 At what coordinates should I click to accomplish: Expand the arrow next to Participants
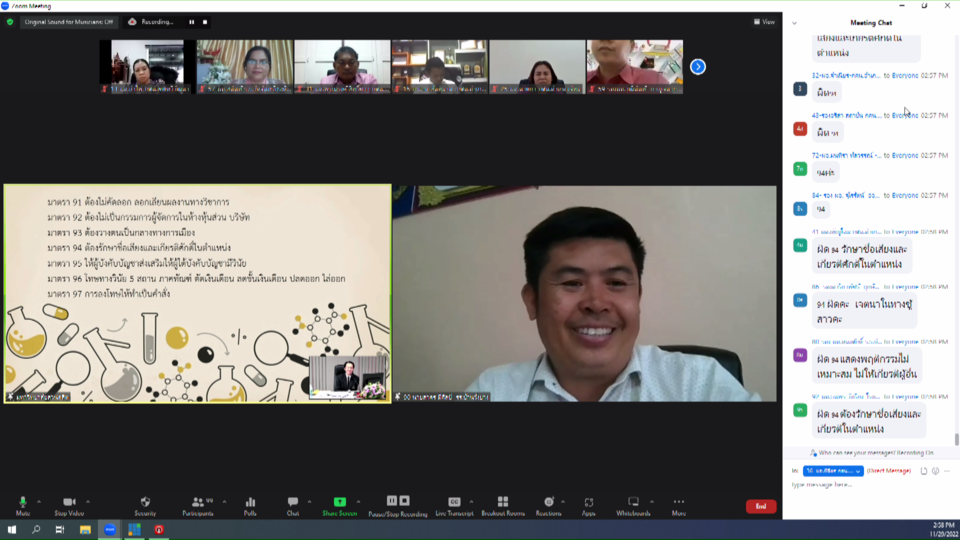pyautogui.click(x=225, y=502)
